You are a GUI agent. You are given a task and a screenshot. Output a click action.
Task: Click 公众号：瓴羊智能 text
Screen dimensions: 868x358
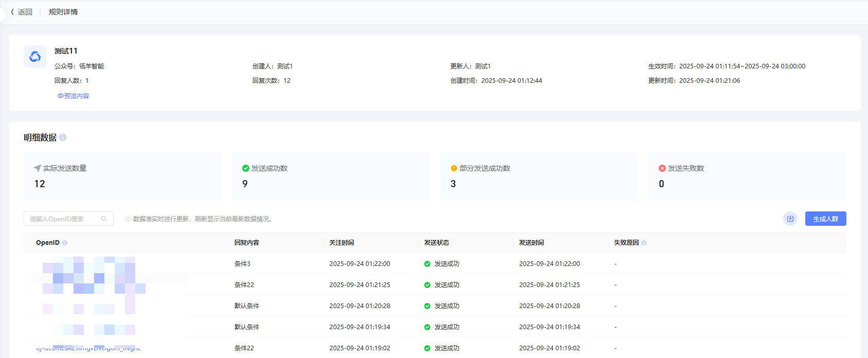click(79, 66)
